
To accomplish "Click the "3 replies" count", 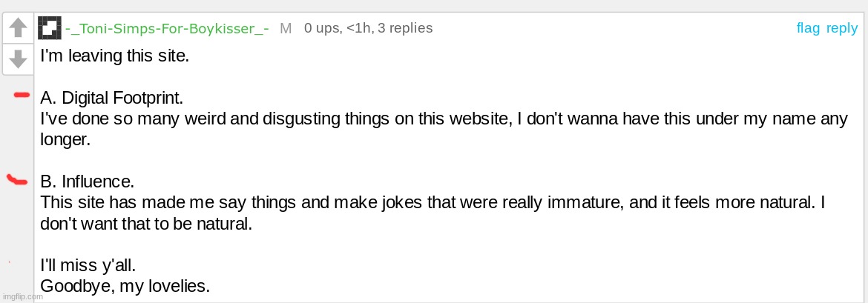I will [405, 28].
